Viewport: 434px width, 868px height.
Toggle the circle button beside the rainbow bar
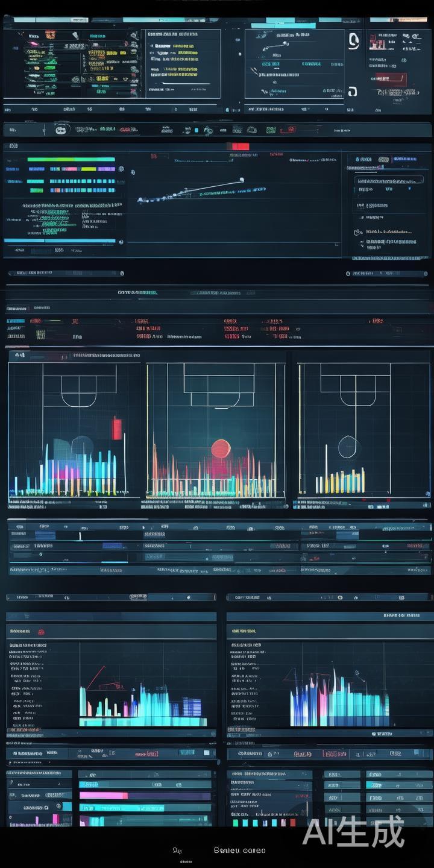tap(122, 170)
